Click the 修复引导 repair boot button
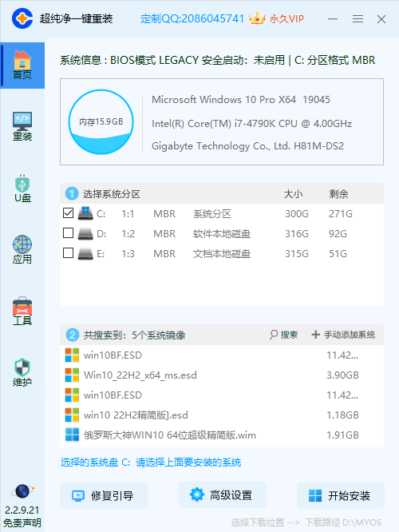 [x=104, y=496]
